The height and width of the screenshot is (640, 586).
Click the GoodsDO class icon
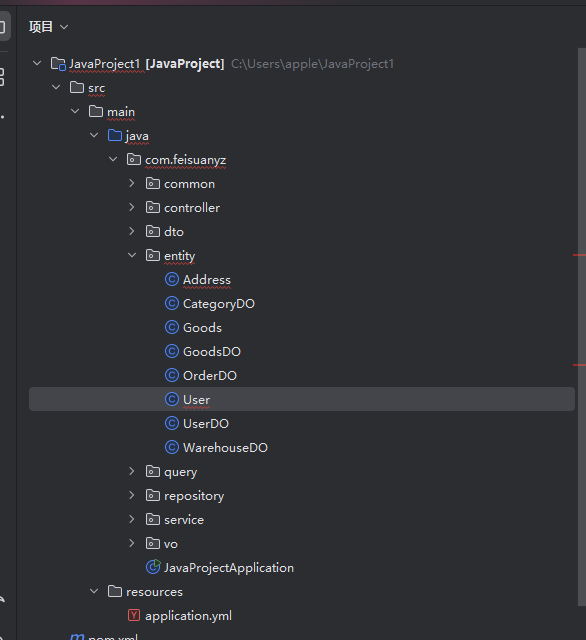(x=172, y=351)
